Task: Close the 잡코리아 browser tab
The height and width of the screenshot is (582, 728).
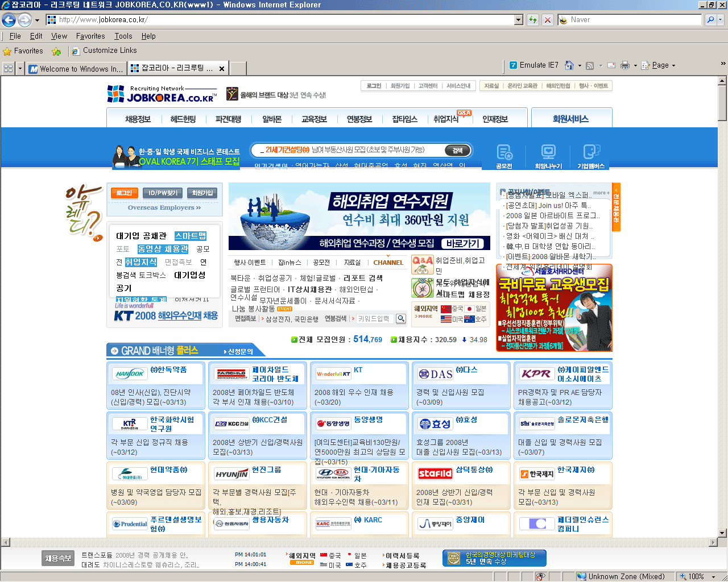Action: coord(222,69)
